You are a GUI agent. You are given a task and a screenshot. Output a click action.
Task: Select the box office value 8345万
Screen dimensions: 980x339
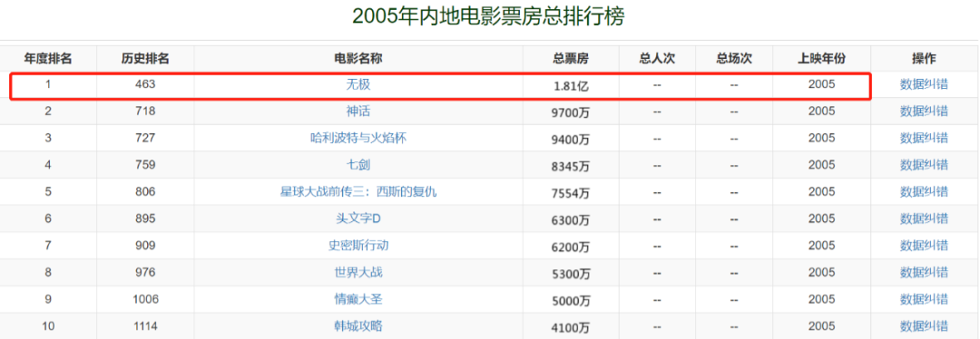click(x=571, y=167)
